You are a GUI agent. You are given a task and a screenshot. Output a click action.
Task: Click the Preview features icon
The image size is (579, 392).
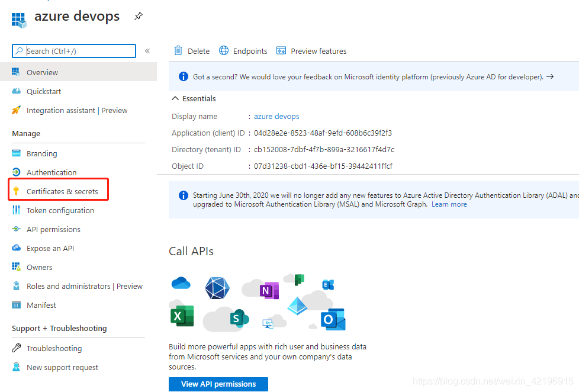click(x=281, y=50)
